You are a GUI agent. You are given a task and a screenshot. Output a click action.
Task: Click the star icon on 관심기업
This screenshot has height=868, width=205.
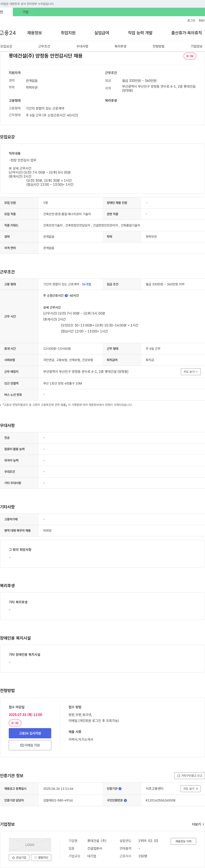click(13, 858)
